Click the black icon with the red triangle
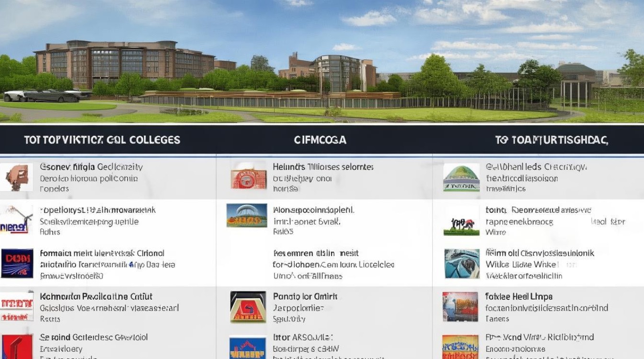 click(x=248, y=306)
